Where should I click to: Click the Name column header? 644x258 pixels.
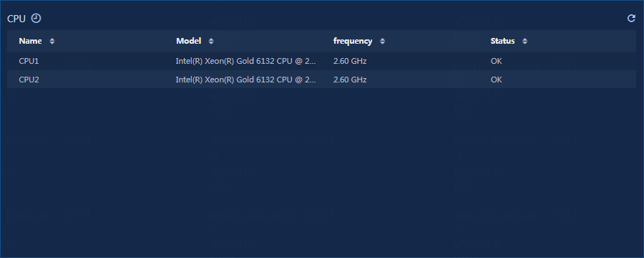pos(30,41)
